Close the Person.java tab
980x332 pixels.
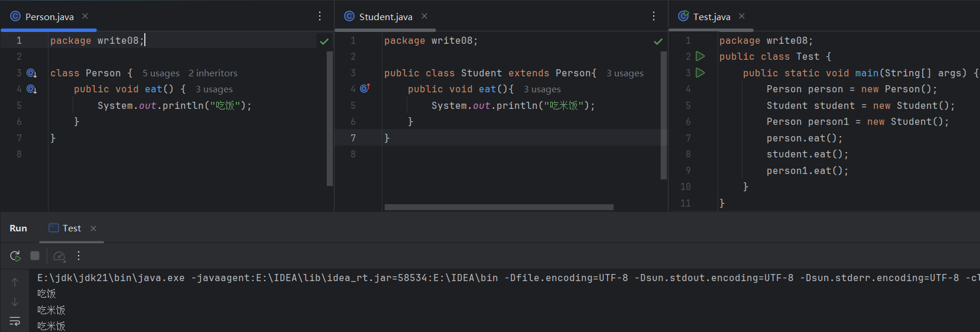85,16
